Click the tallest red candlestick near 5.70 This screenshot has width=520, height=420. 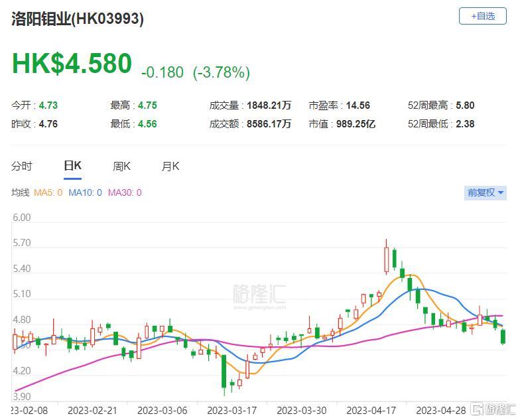386,259
